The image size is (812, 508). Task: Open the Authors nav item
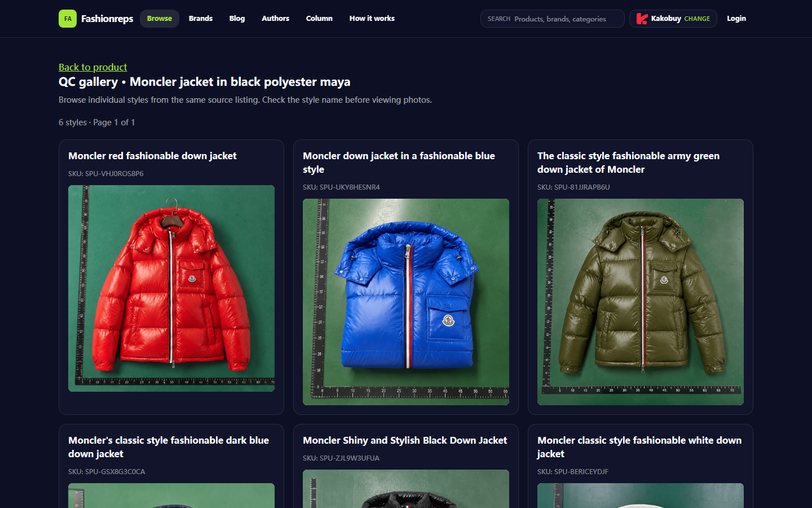[x=275, y=19]
